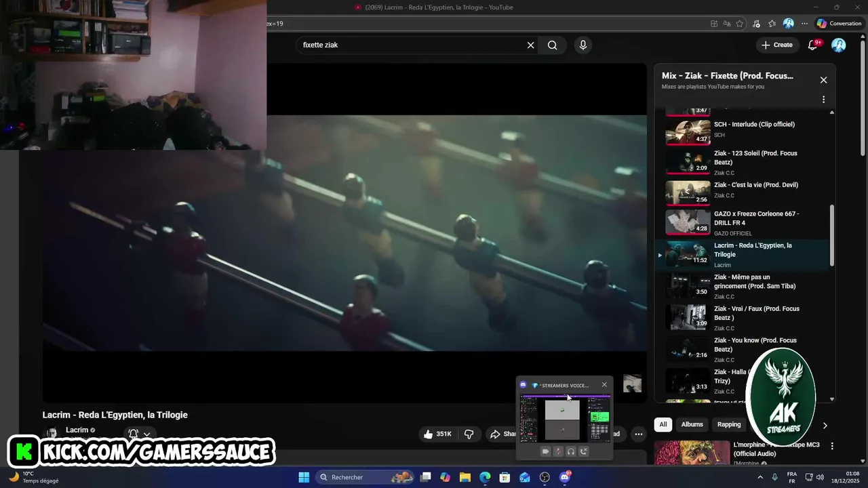Screen dimensions: 868x488
Task: Open FRA language switcher
Action: [x=792, y=477]
